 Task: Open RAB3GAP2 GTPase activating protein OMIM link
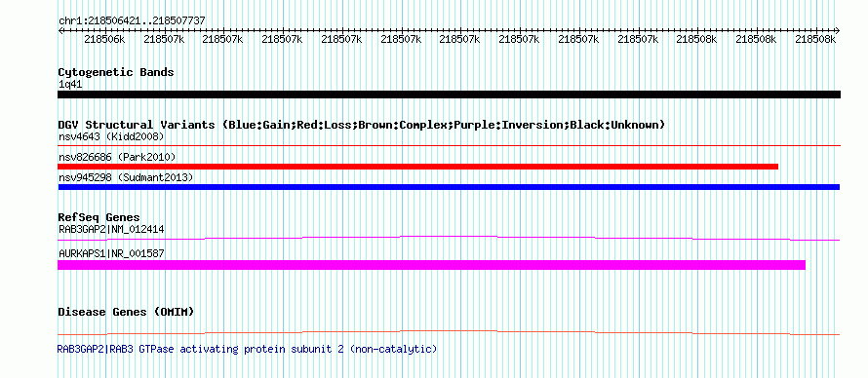247,350
